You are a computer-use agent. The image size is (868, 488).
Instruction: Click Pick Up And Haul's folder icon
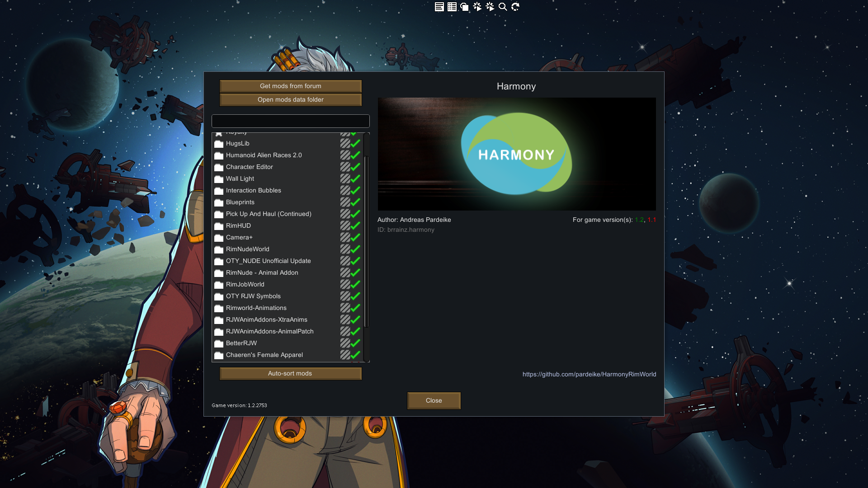coord(219,214)
